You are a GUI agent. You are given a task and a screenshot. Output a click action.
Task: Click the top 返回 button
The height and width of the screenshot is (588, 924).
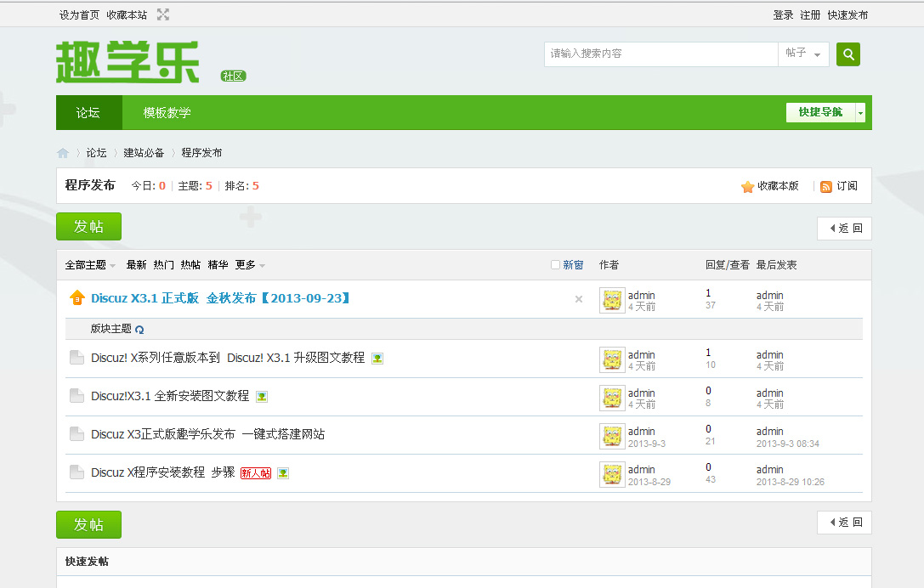point(844,229)
